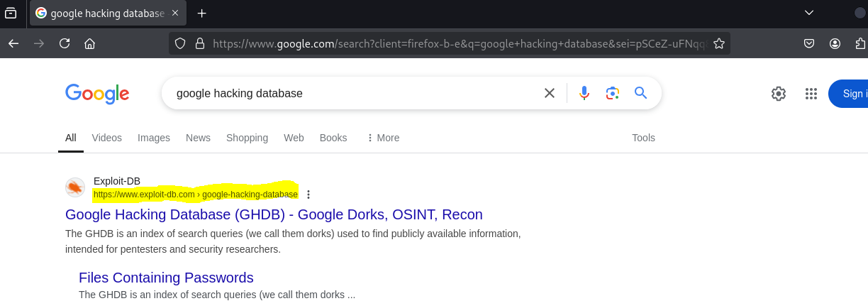Open Google quick settings gear
The height and width of the screenshot is (301, 868).
pyautogui.click(x=779, y=94)
